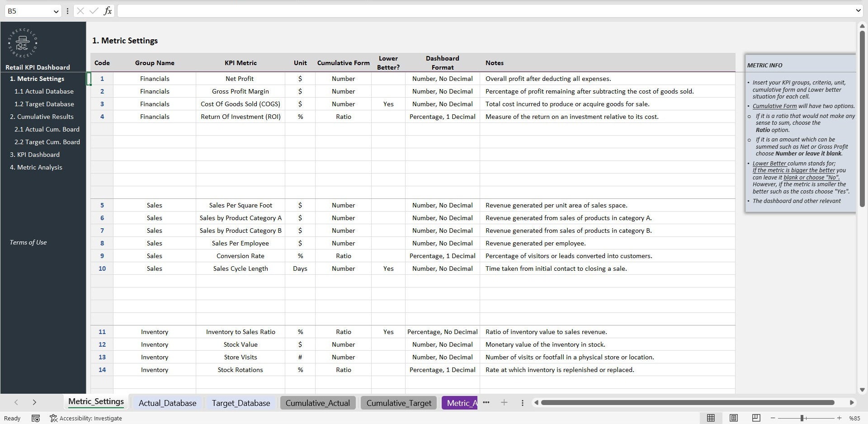Click the zoom out minus button
868x424 pixels.
(x=773, y=418)
